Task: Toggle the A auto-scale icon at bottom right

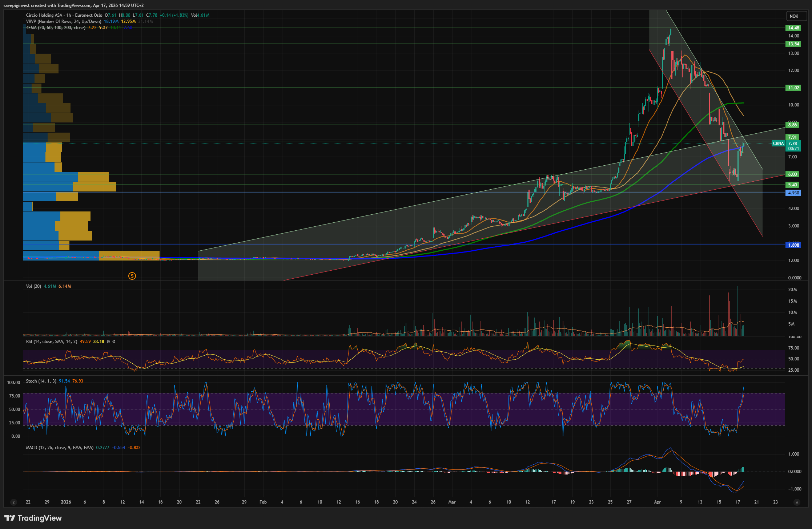Action: pyautogui.click(x=797, y=502)
